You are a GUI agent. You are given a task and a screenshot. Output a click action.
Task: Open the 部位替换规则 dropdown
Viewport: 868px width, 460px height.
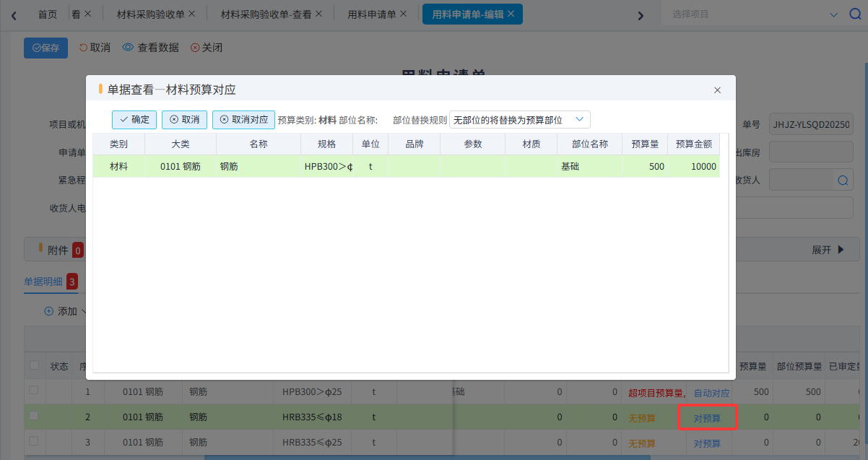(519, 120)
